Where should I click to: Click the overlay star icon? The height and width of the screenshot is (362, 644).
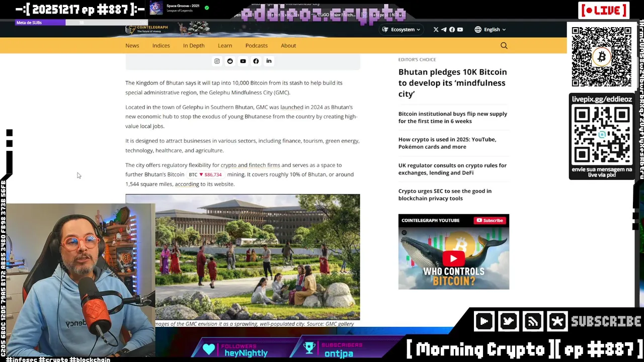[x=557, y=321]
